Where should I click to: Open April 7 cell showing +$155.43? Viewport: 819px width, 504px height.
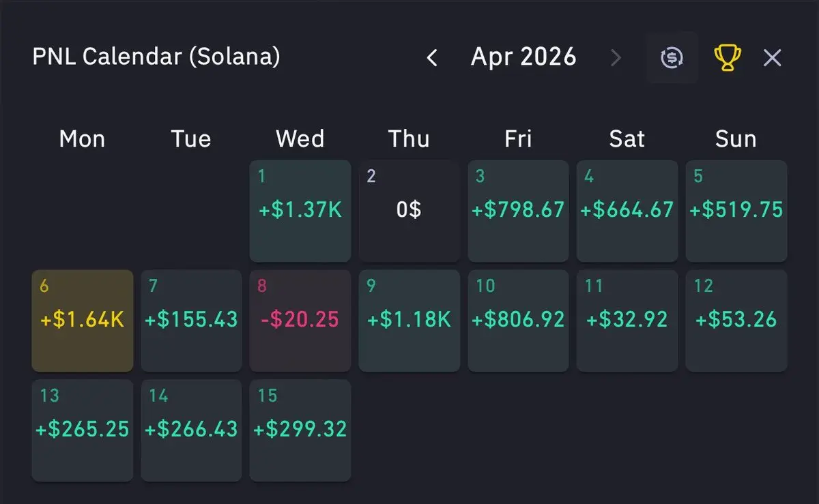click(x=191, y=321)
